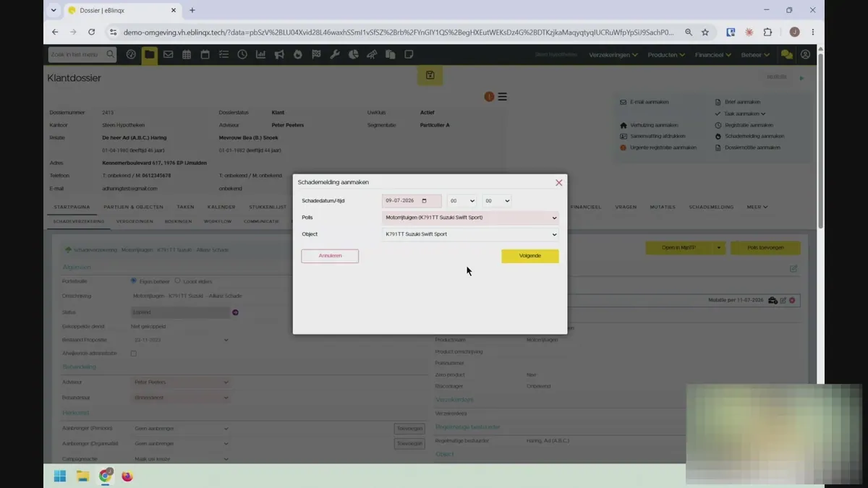Select the Loopt elders radio button
This screenshot has height=488, width=868.
[177, 281]
